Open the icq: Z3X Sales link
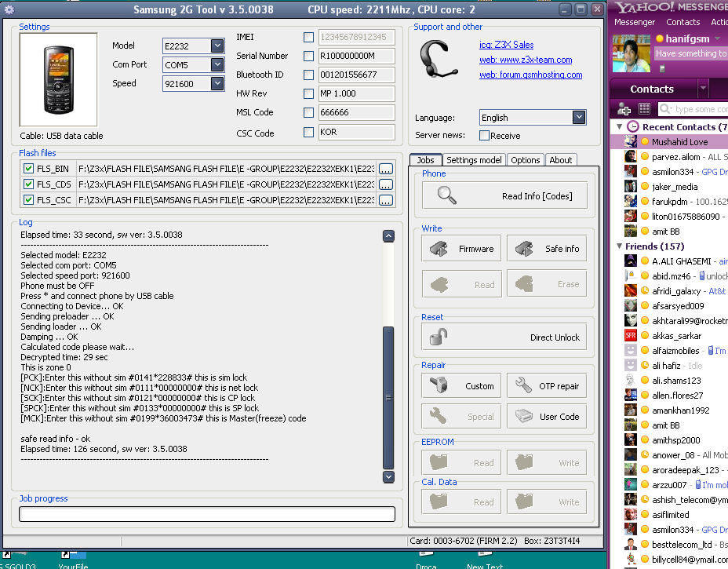The width and height of the screenshot is (728, 569). [x=507, y=45]
